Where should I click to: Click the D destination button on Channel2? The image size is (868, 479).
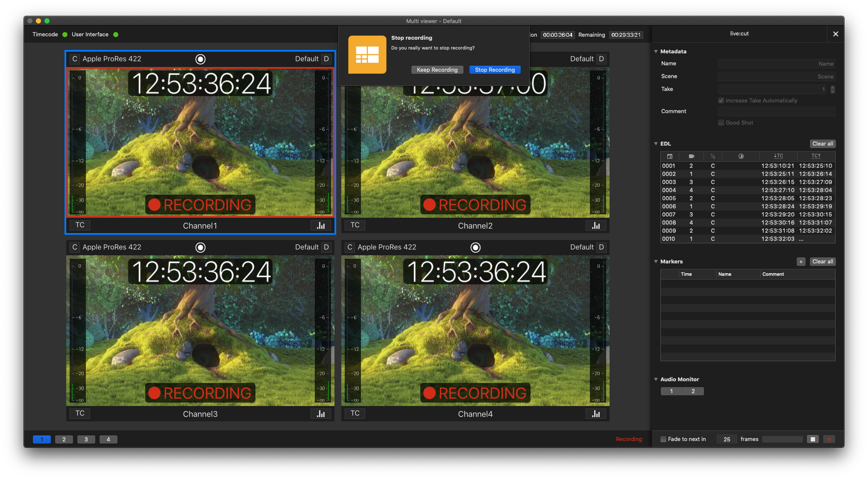[x=601, y=59]
